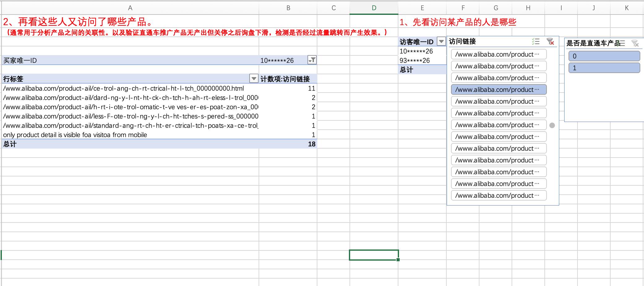
Task: Select column G header
Action: coord(496,8)
